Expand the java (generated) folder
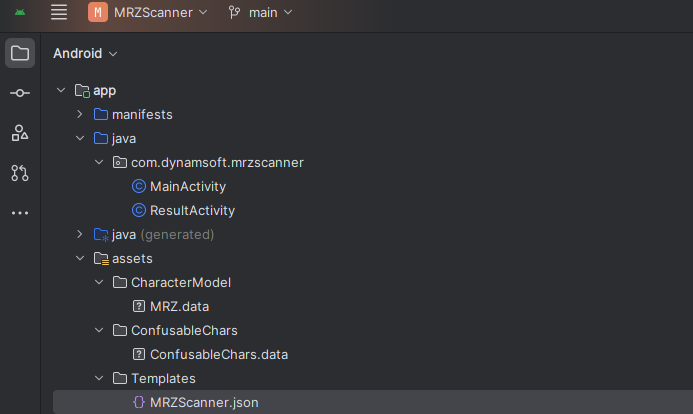The width and height of the screenshot is (693, 414). pos(80,234)
